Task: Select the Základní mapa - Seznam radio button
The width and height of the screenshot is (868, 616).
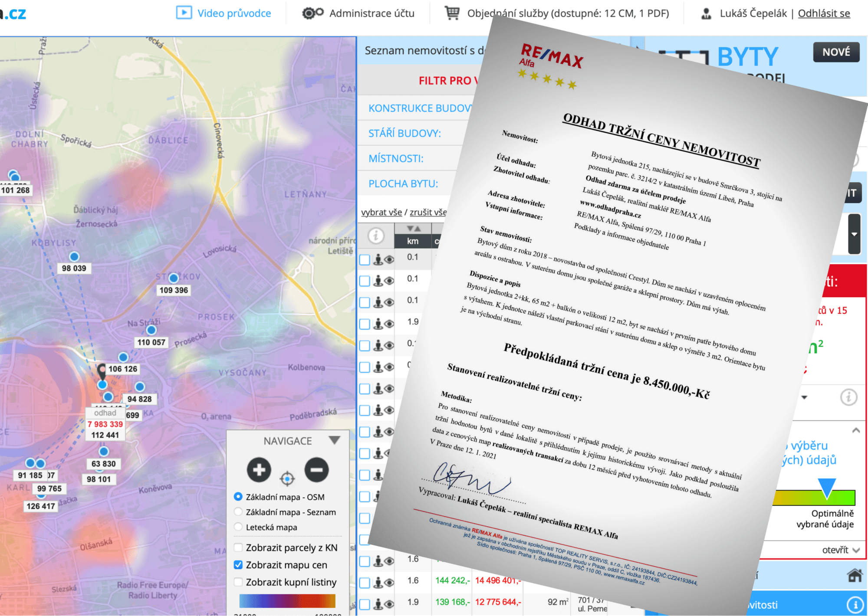Action: click(238, 511)
